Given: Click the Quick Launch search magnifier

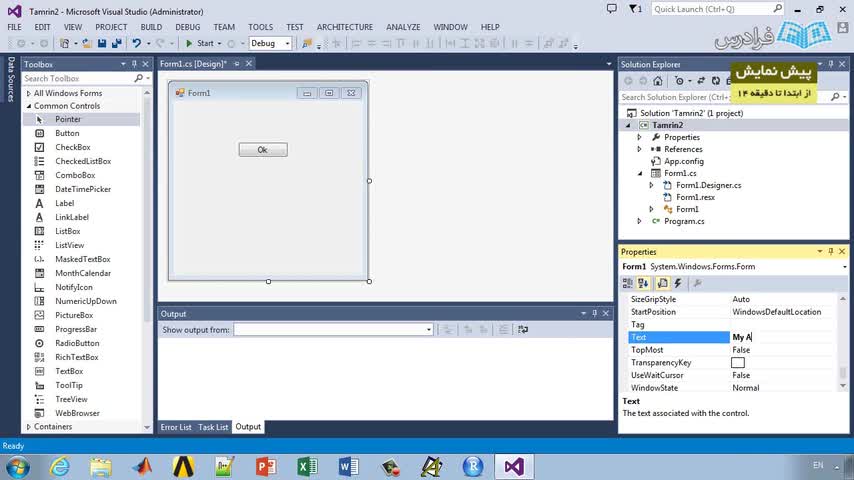Looking at the screenshot, I should 777,9.
